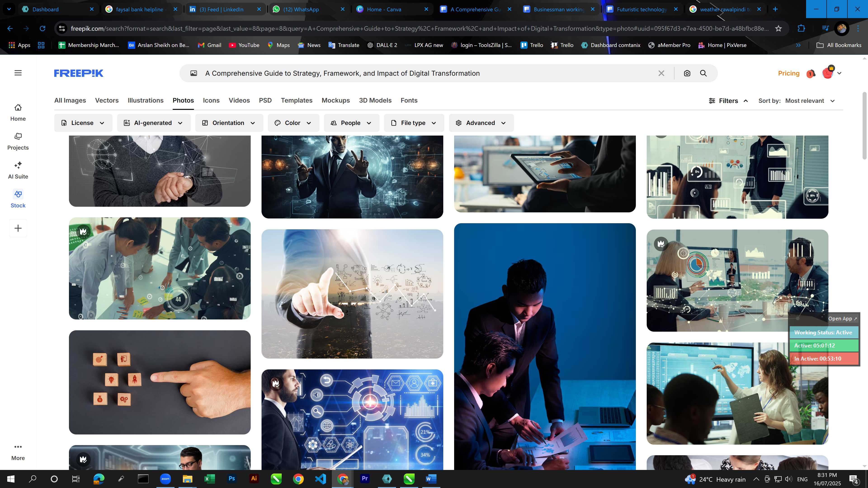Open the Apps bookmark shortcut

[19, 45]
